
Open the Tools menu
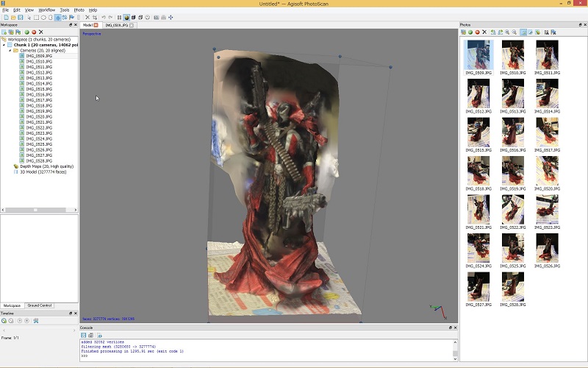pos(65,10)
